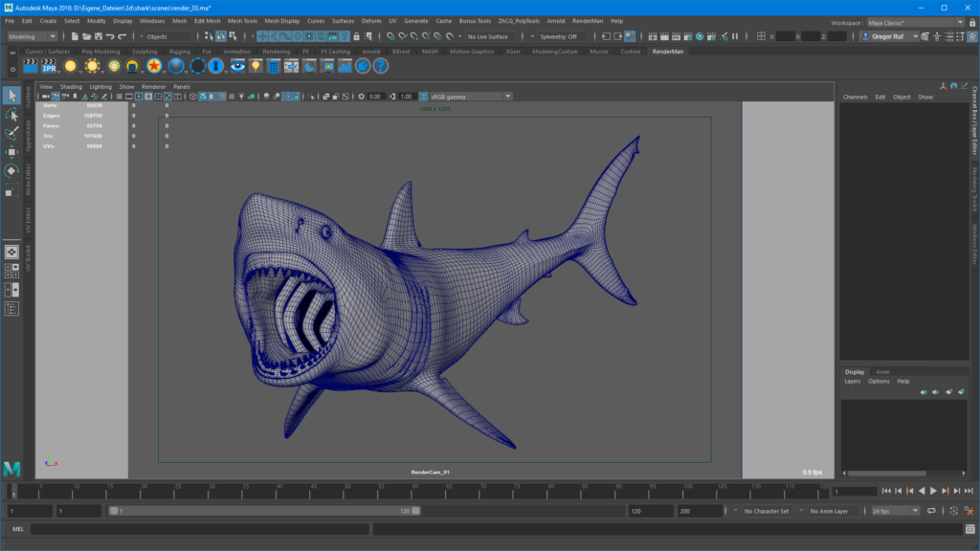
Task: Switch to the Arnold shelf tab
Action: coord(370,52)
